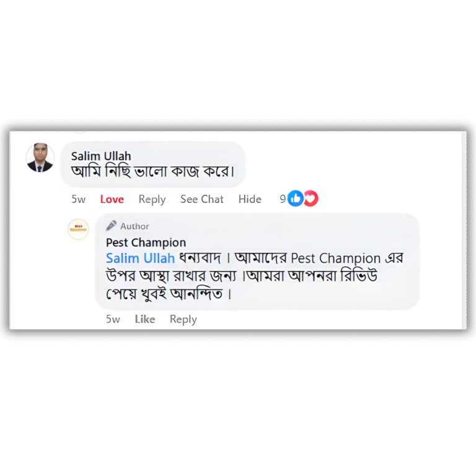The height and width of the screenshot is (476, 476).
Task: Open Salim Ullah commenter name
Action: point(101,156)
